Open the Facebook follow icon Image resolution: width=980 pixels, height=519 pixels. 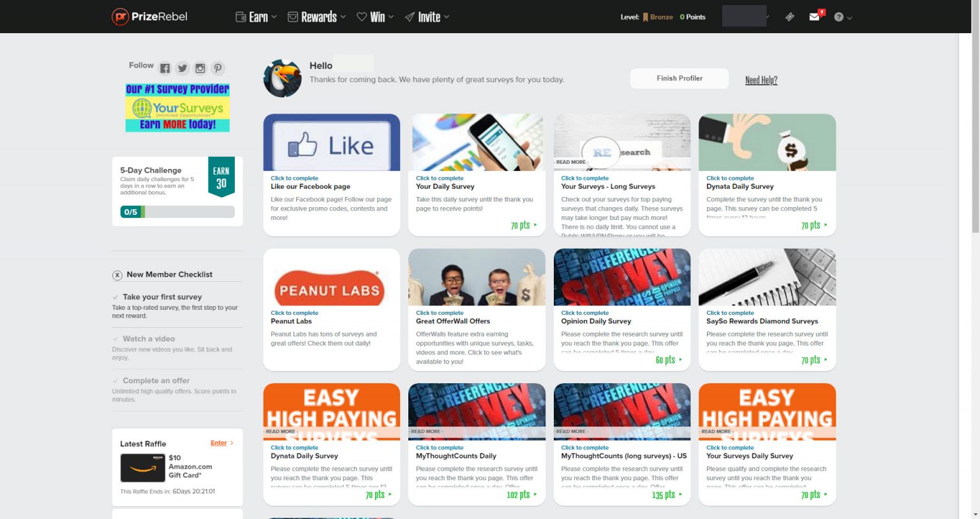click(165, 68)
